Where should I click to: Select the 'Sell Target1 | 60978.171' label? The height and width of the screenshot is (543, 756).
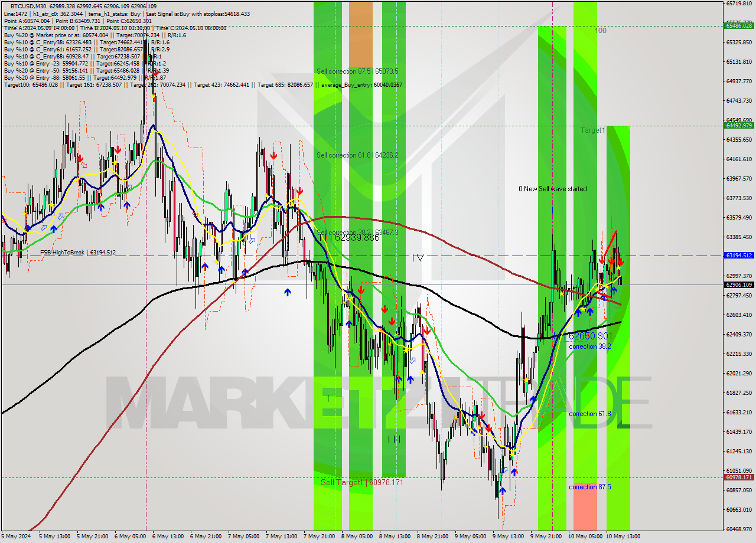click(362, 482)
